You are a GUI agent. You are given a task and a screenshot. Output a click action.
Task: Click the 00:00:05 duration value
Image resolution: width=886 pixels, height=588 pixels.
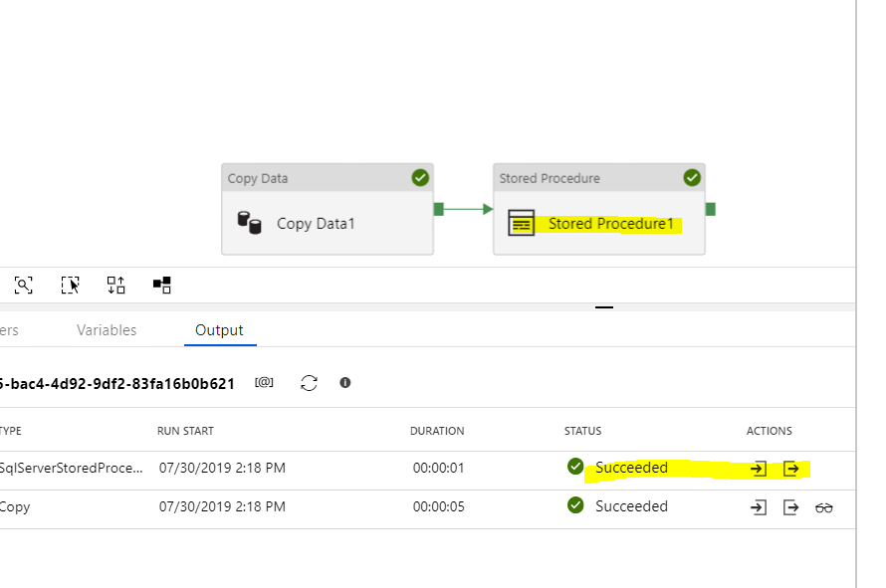438,506
